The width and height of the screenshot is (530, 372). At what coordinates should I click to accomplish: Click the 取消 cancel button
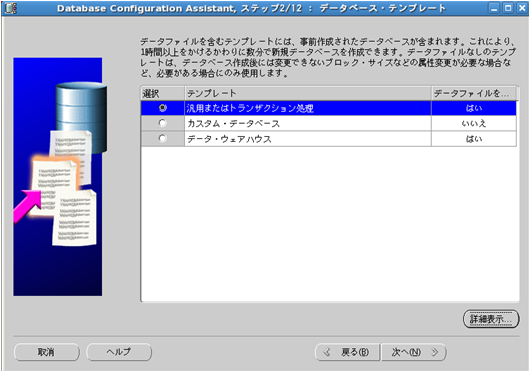pyautogui.click(x=46, y=352)
